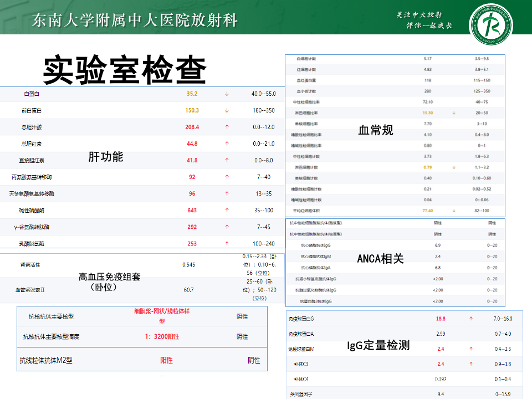Select the 乳酸脱氢酶 value 253

coord(192,243)
